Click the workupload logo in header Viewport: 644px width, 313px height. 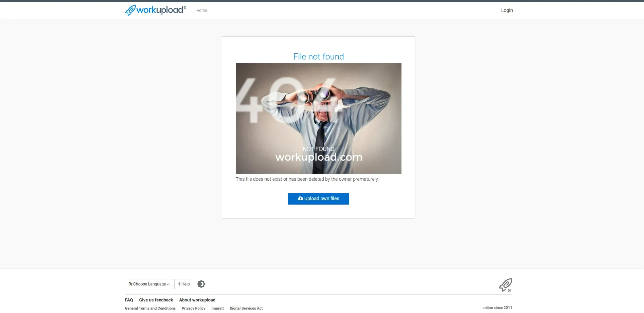156,10
